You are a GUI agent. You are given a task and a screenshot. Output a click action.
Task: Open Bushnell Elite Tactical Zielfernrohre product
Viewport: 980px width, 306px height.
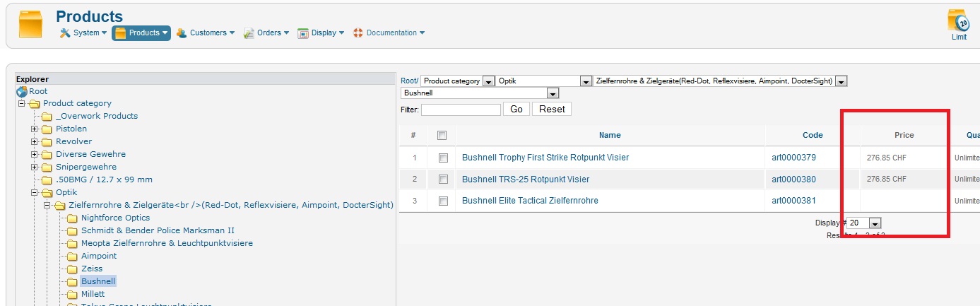point(530,201)
